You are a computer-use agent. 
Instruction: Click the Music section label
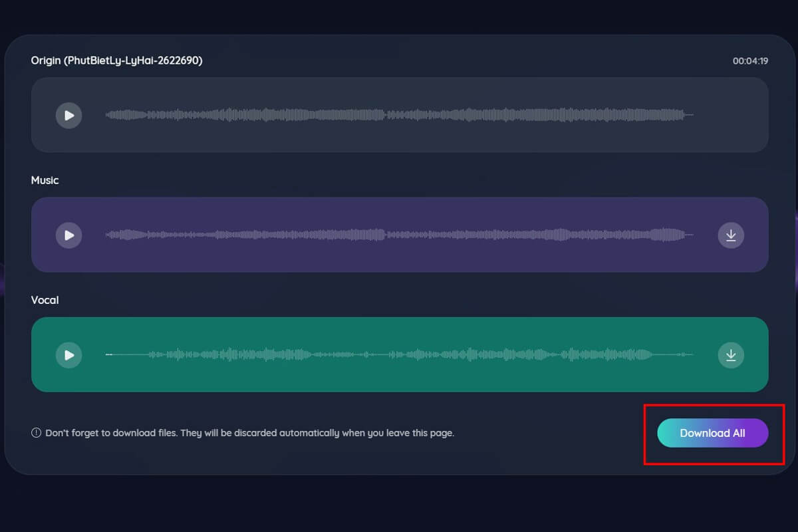(45, 180)
